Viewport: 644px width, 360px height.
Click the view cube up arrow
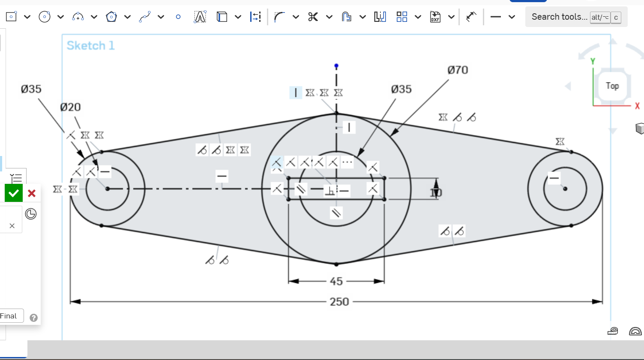tap(612, 42)
